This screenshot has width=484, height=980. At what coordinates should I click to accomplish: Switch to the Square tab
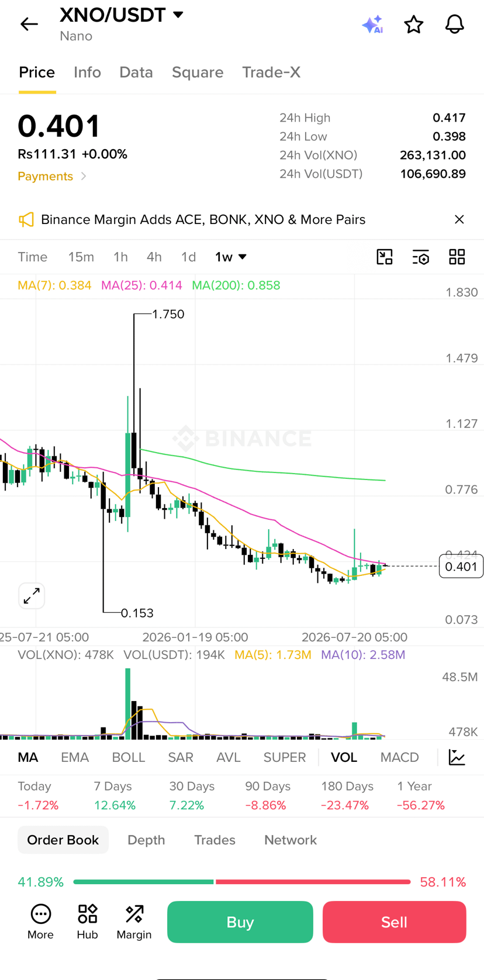point(198,73)
